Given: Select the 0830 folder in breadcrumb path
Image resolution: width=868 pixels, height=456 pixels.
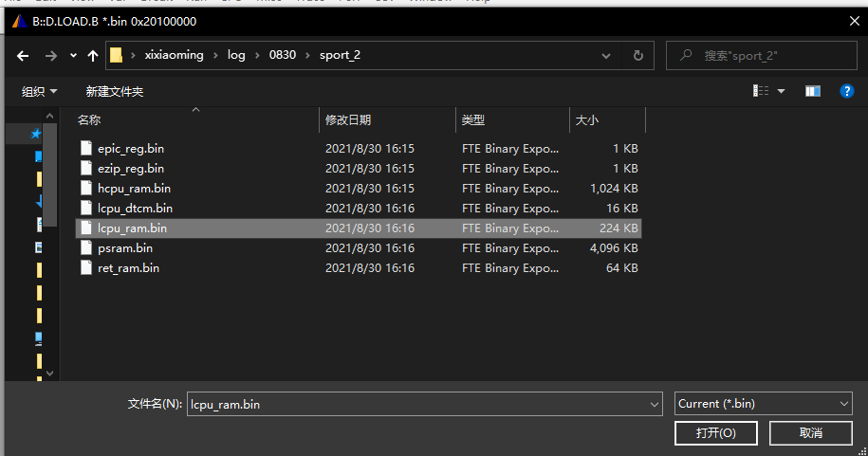Looking at the screenshot, I should [x=282, y=55].
